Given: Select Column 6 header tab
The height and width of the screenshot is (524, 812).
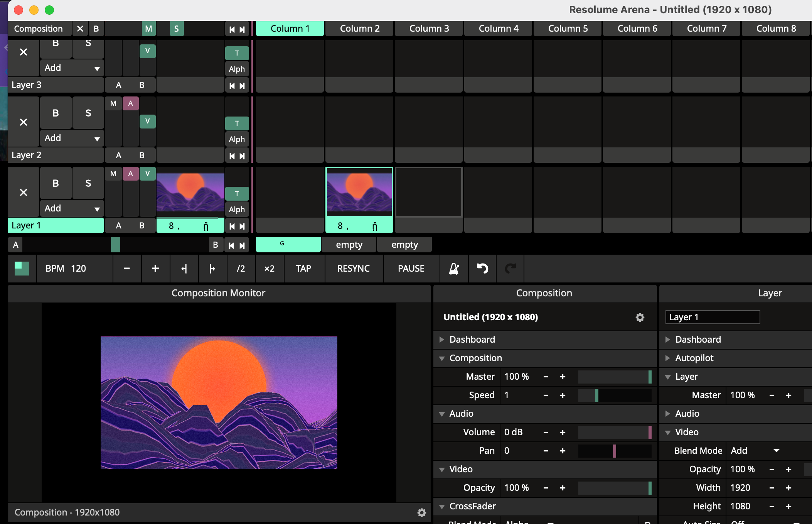Looking at the screenshot, I should coord(637,29).
